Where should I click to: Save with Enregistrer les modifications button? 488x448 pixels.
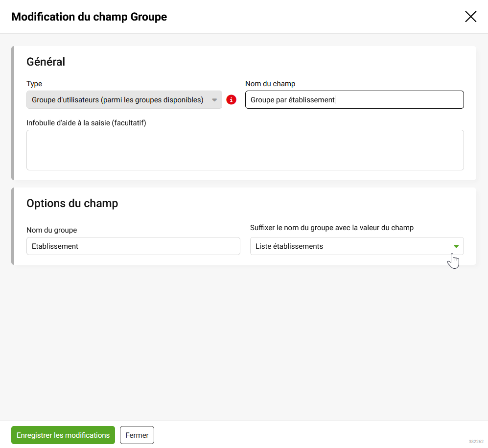point(63,435)
